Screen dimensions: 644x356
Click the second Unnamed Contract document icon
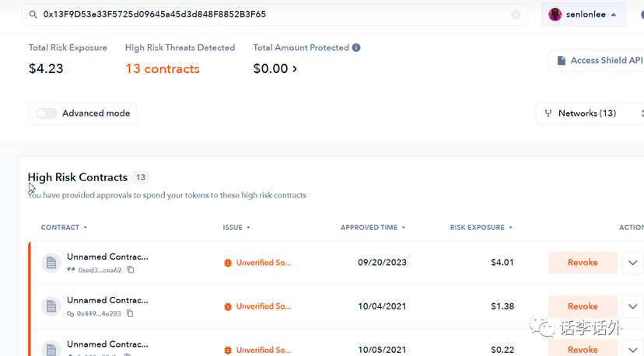click(51, 306)
